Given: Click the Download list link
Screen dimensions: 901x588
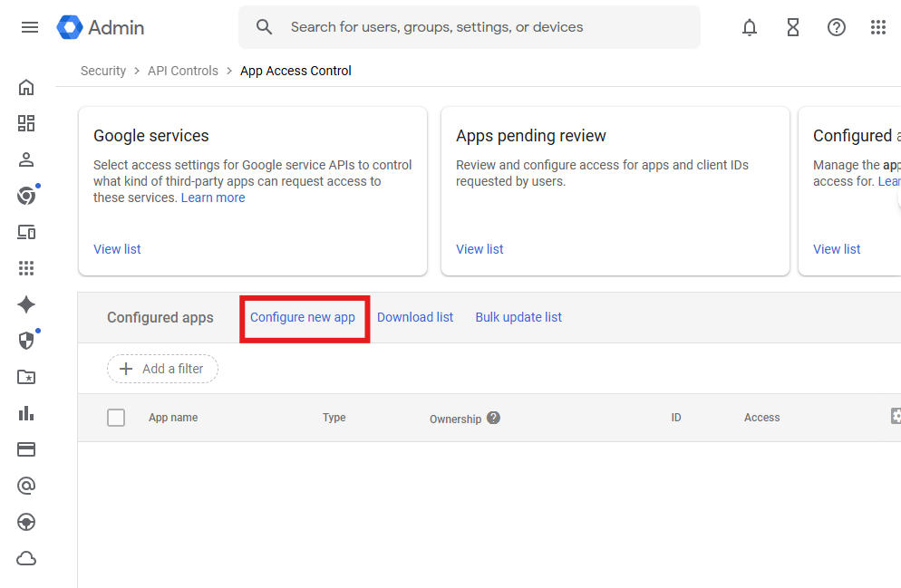Looking at the screenshot, I should point(415,317).
